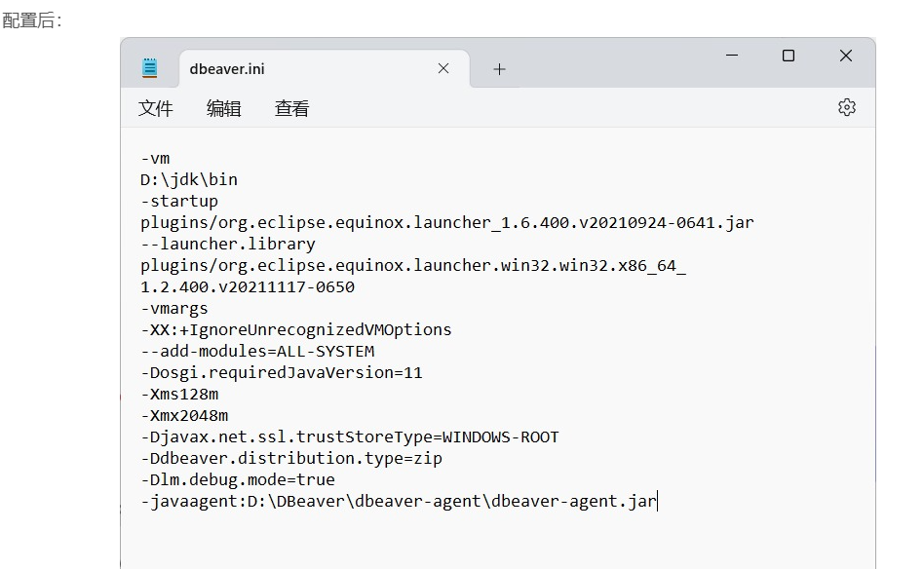Click the Notepad icon in the tab
The width and height of the screenshot is (924, 569).
[150, 68]
